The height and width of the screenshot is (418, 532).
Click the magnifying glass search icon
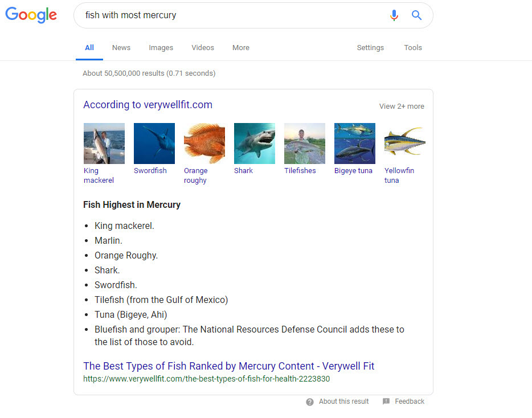(x=417, y=15)
